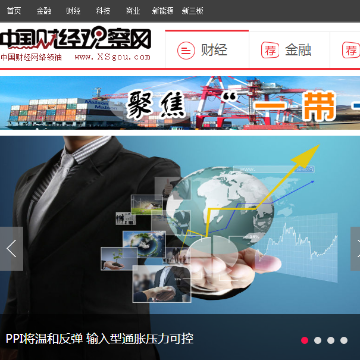
Task: Advance to the next carousel slide
Action: click(x=355, y=249)
